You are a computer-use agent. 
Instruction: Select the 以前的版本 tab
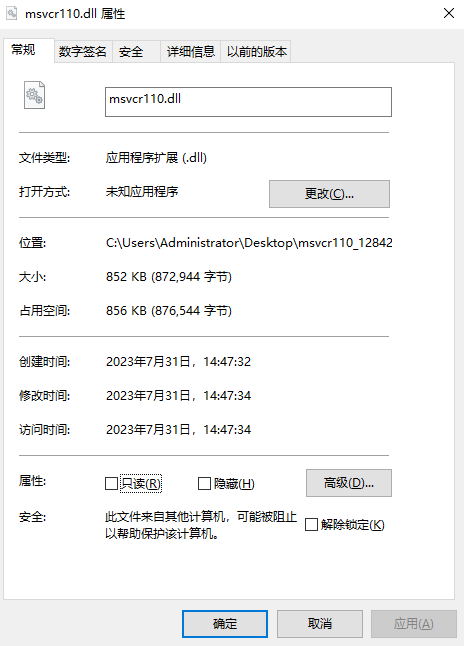tap(256, 51)
